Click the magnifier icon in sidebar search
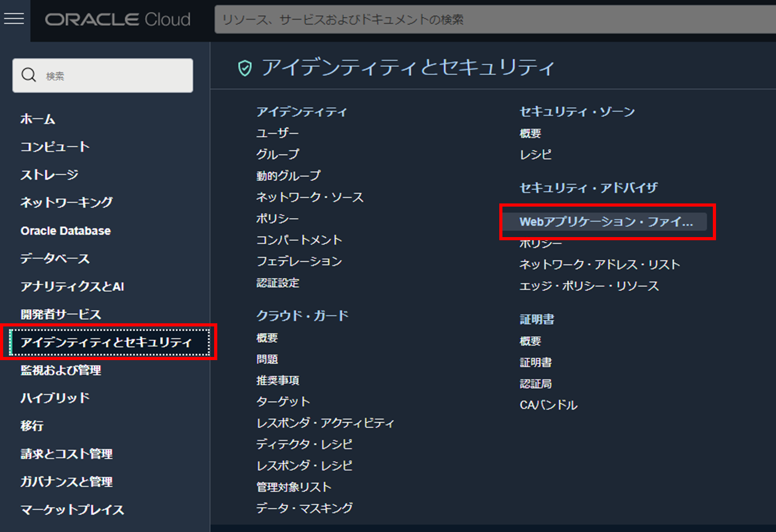Viewport: 776px width, 532px height. [29, 75]
